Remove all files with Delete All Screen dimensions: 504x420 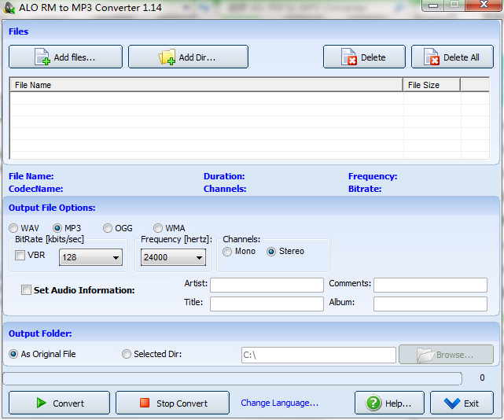(452, 57)
